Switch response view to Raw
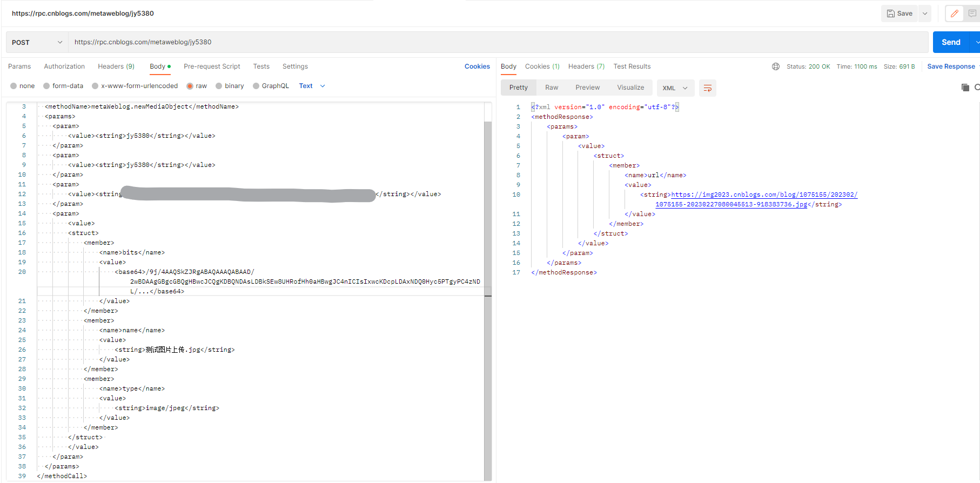The height and width of the screenshot is (483, 980). 552,88
